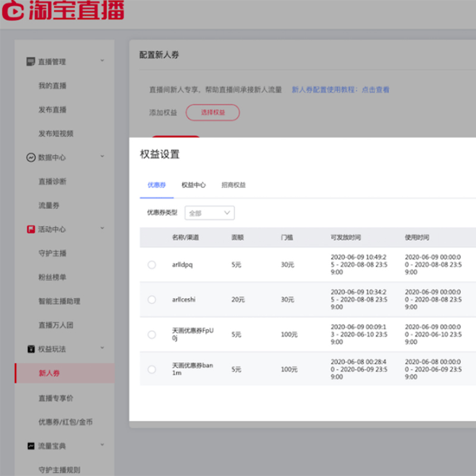The width and height of the screenshot is (476, 476).
Task: Collapse the 权益玩法 section chevron
Action: point(102,348)
